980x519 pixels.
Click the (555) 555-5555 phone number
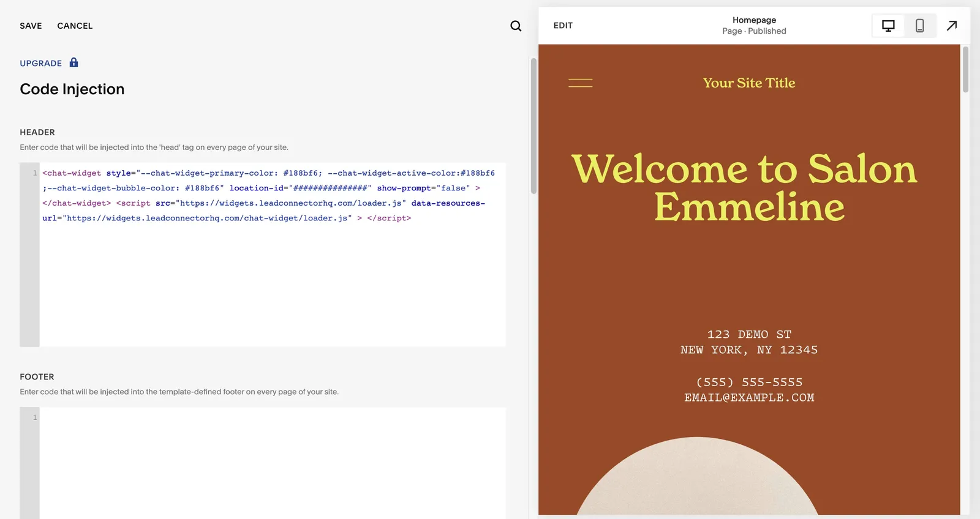click(x=749, y=383)
